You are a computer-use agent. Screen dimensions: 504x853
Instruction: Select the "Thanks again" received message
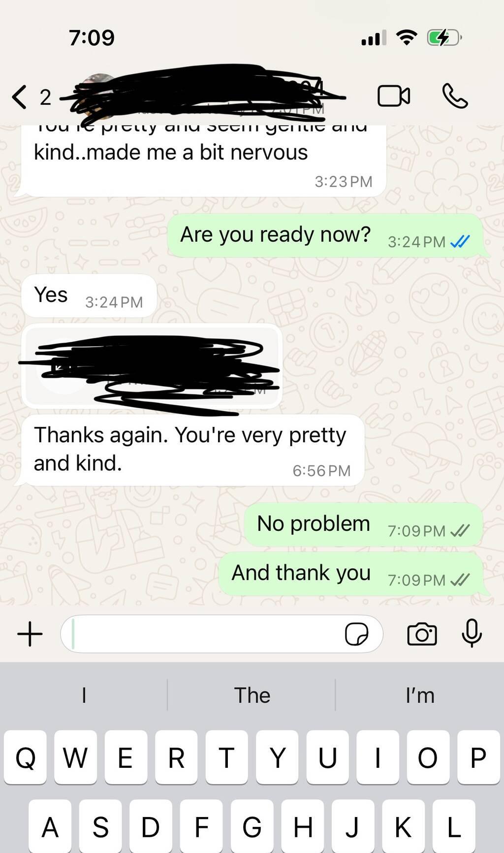pos(192,450)
